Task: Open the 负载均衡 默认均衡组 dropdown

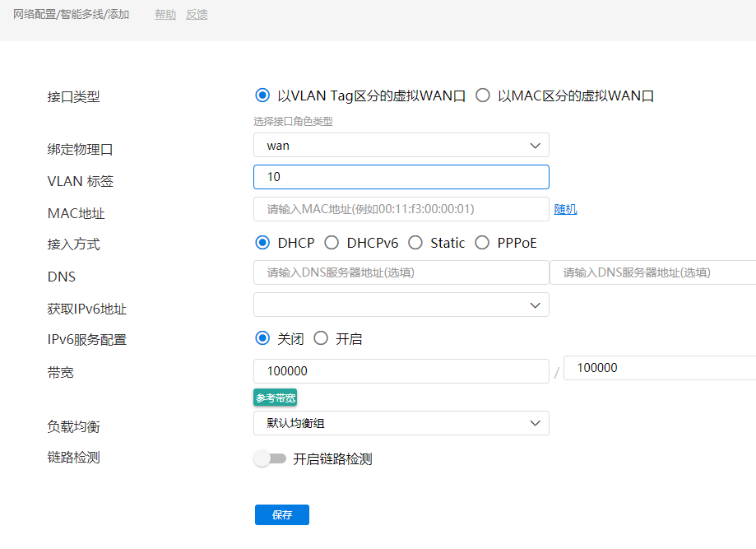Action: point(401,423)
